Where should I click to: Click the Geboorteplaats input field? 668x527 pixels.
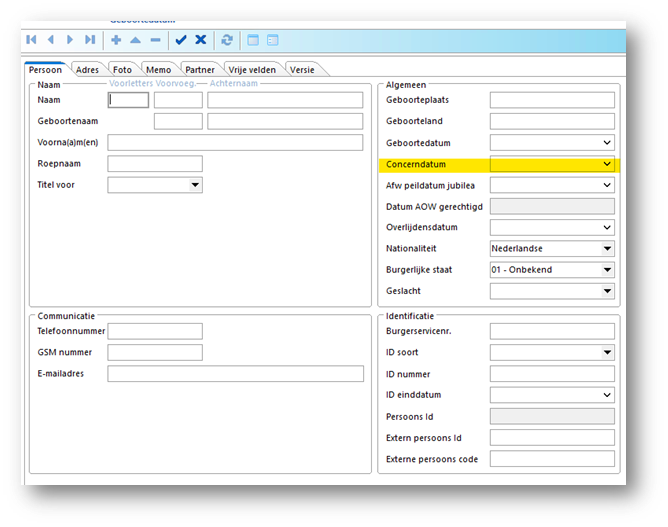552,100
